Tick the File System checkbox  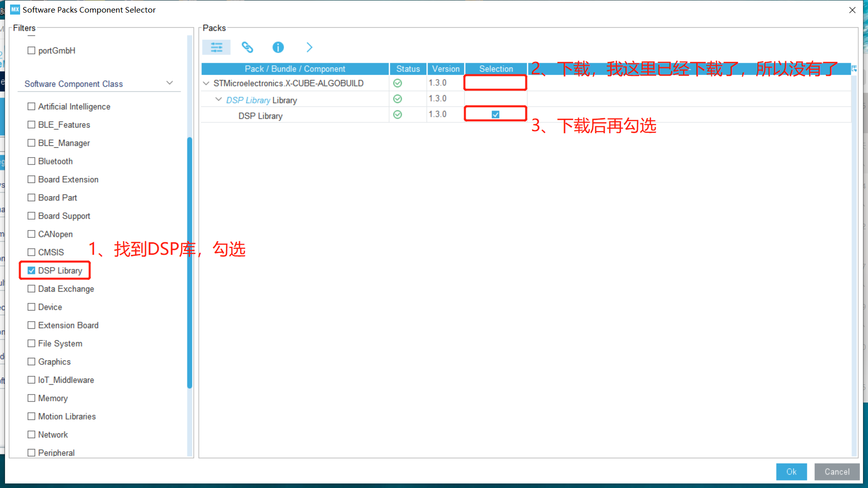pos(32,343)
